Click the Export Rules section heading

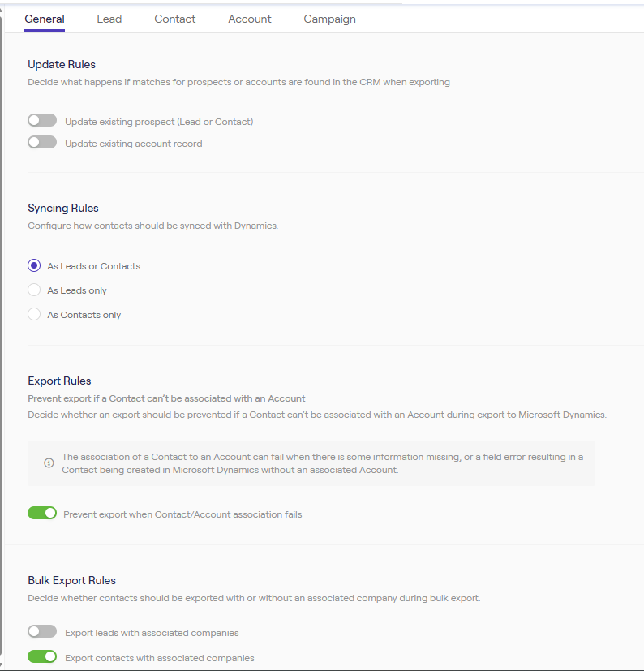(59, 381)
